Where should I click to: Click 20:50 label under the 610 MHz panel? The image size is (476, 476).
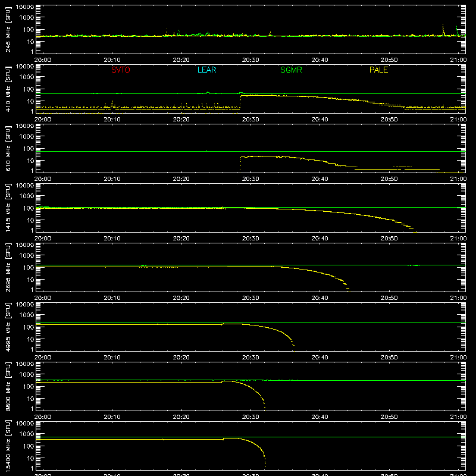389,179
